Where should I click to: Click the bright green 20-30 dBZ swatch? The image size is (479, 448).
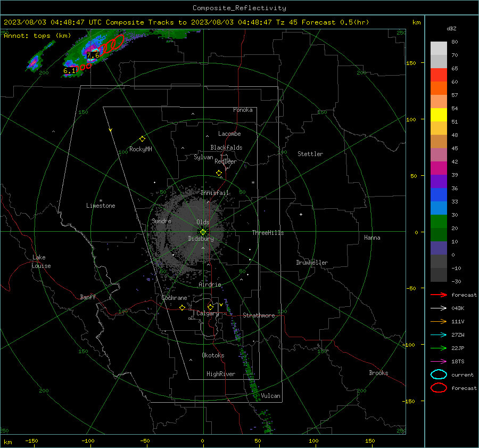(439, 222)
